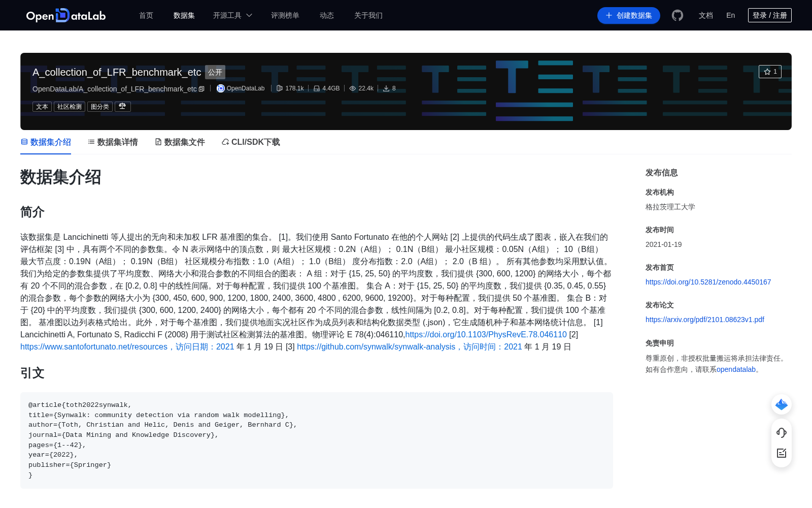The width and height of the screenshot is (812, 508).
Task: Switch language to En
Action: click(x=730, y=15)
